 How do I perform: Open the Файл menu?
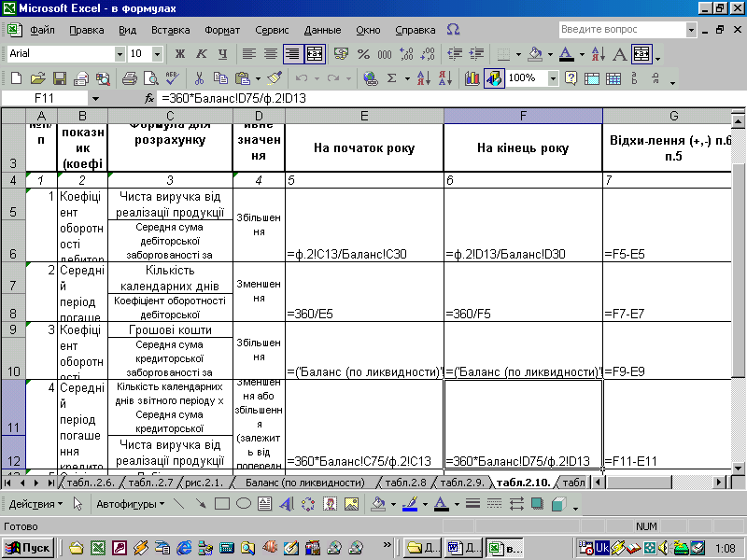pos(42,30)
